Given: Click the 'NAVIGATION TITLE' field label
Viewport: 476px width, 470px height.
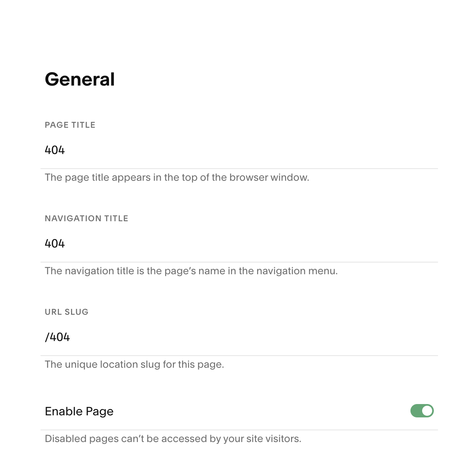Looking at the screenshot, I should [x=86, y=218].
